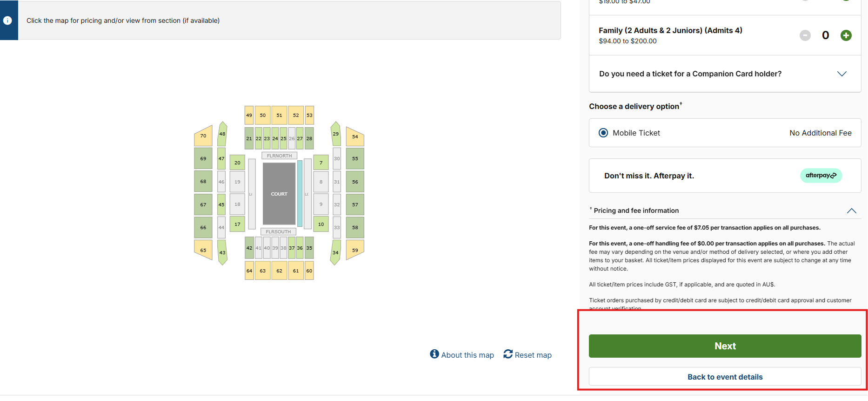The height and width of the screenshot is (401, 868).
Task: Collapse Pricing and fee information section
Action: [851, 211]
